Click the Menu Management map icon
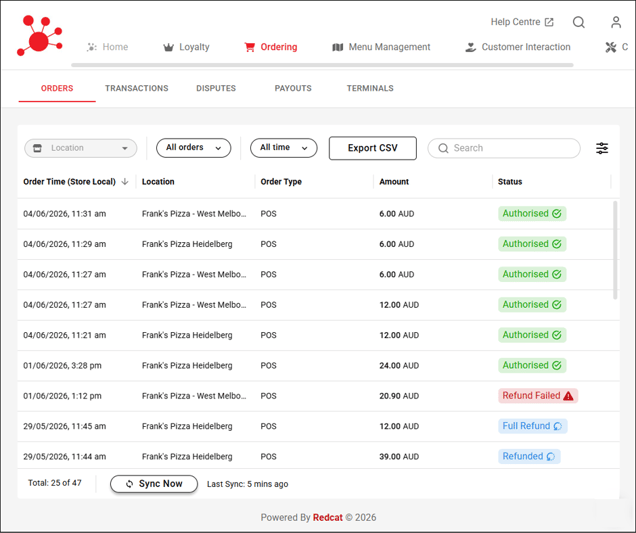The image size is (636, 533). click(337, 47)
